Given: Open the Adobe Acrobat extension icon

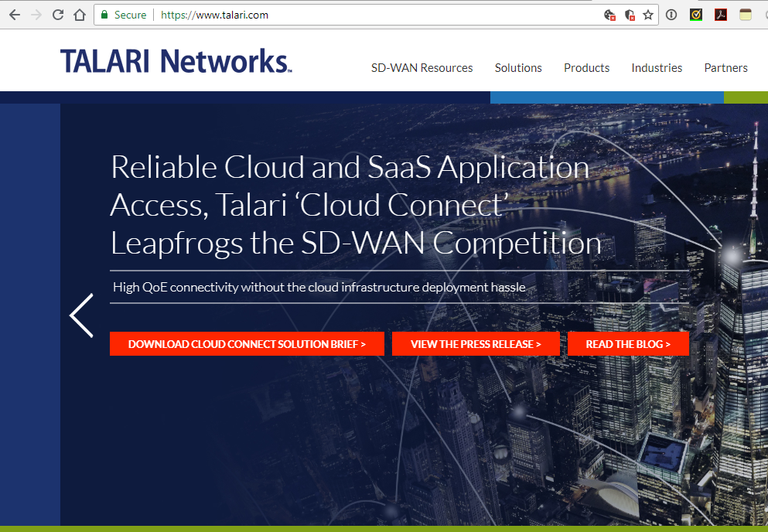Looking at the screenshot, I should point(721,15).
